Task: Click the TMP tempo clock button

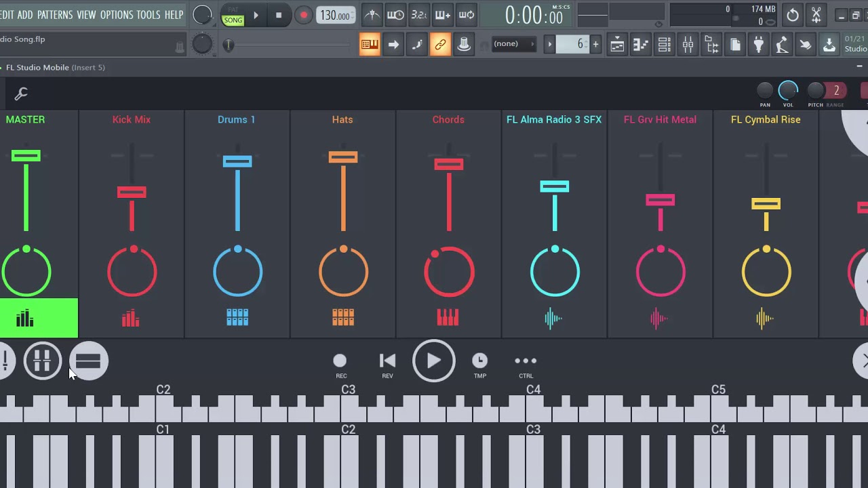Action: tap(479, 365)
